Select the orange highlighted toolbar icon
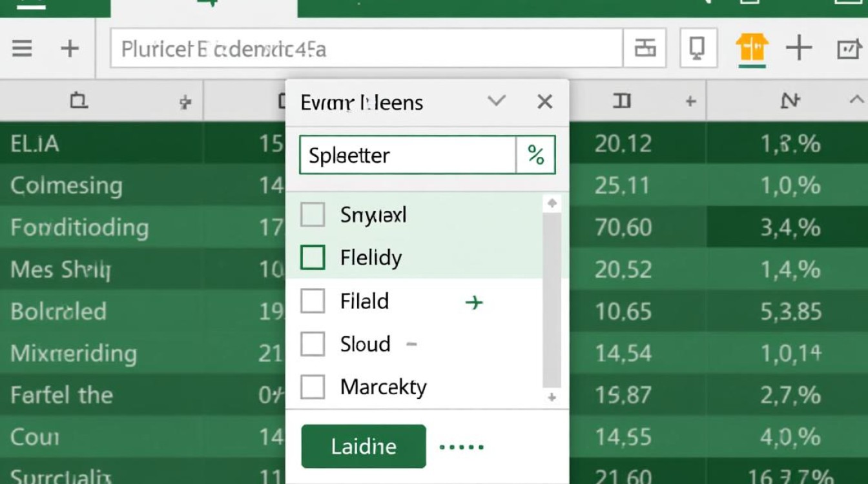Image resolution: width=868 pixels, height=484 pixels. tap(752, 48)
